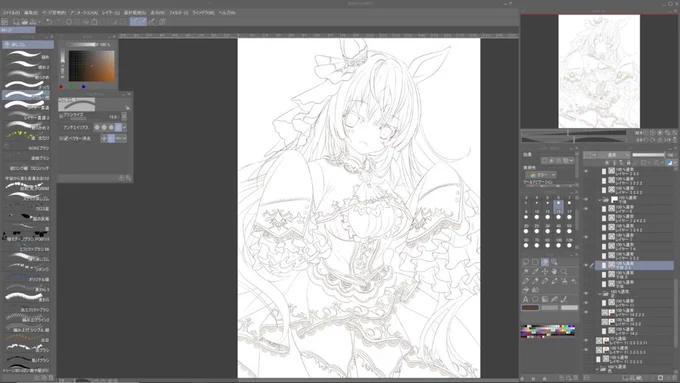
Task: Click the New document icon in command bar
Action: click(16, 22)
